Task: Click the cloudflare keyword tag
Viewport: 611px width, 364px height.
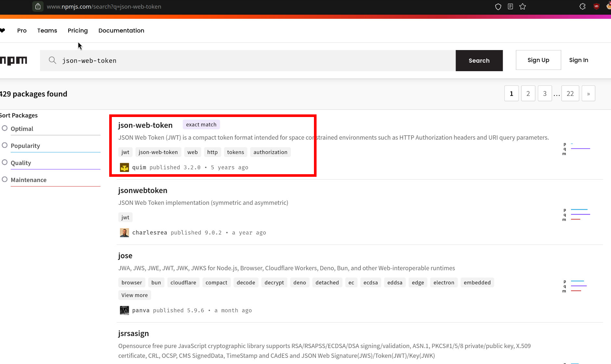Action: click(183, 282)
